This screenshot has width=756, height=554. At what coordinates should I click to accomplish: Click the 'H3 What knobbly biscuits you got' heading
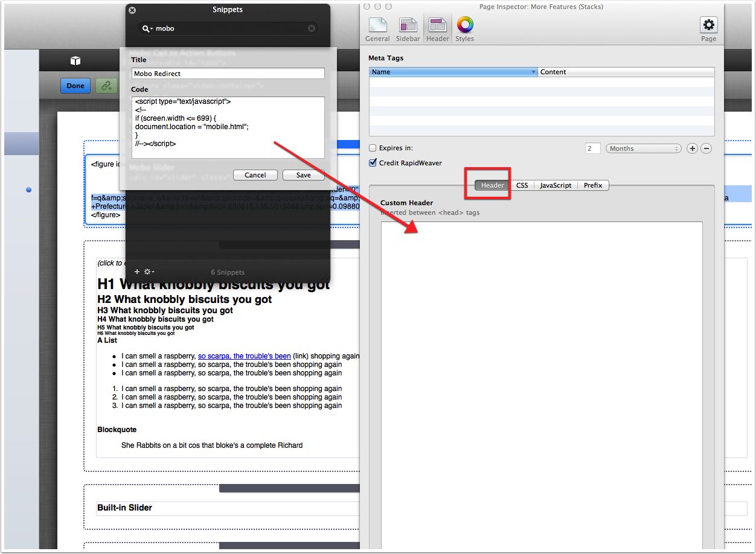165,310
